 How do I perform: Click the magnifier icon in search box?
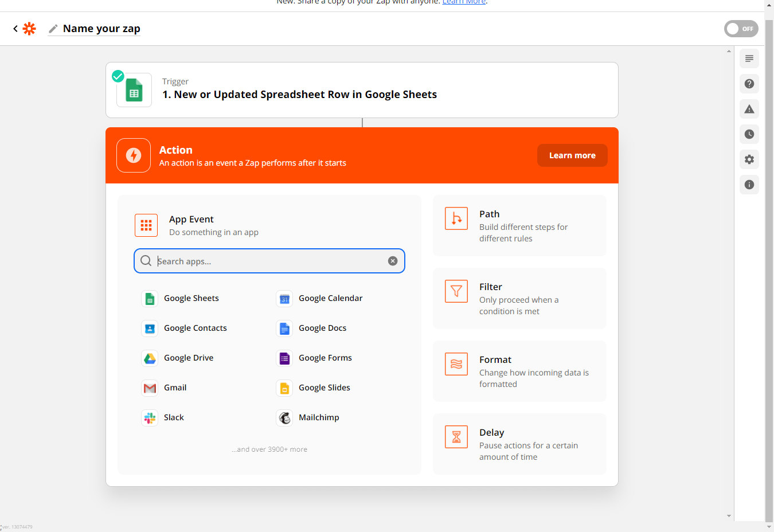[146, 261]
